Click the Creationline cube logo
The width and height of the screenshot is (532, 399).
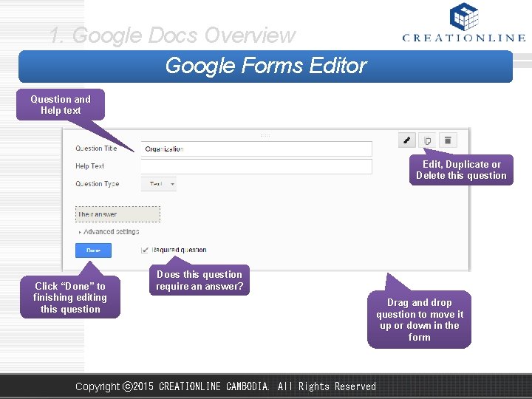464,16
